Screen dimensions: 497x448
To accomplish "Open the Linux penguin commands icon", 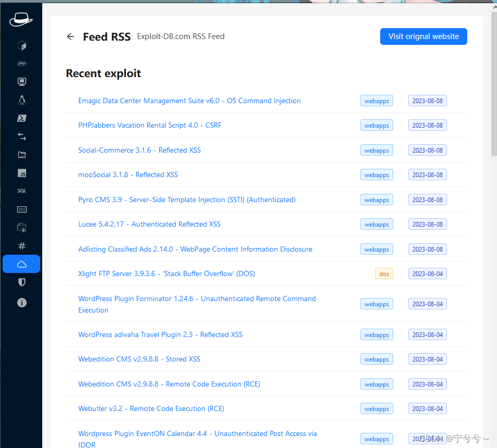I will click(21, 100).
